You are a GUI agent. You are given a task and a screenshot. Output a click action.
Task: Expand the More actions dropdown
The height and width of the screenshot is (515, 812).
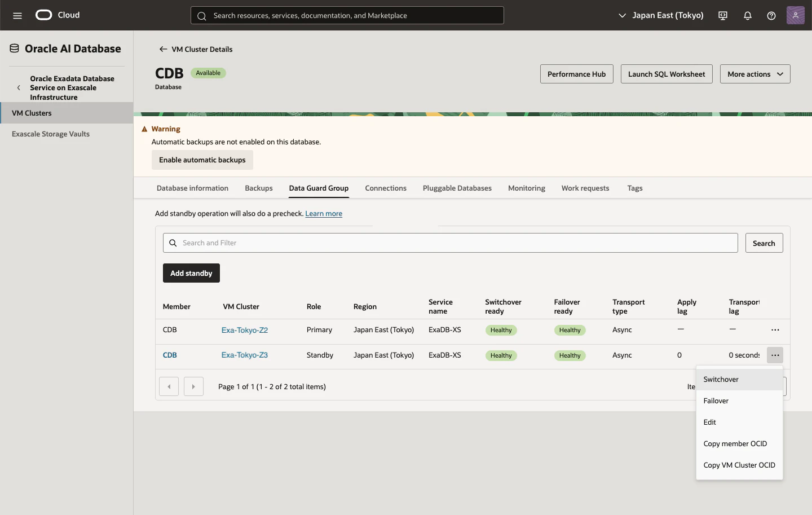[x=755, y=74]
